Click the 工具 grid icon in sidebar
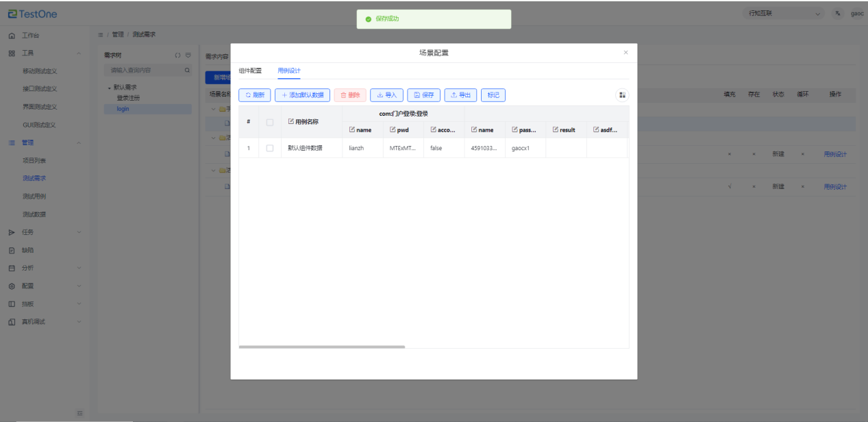The width and height of the screenshot is (868, 422). click(x=12, y=53)
